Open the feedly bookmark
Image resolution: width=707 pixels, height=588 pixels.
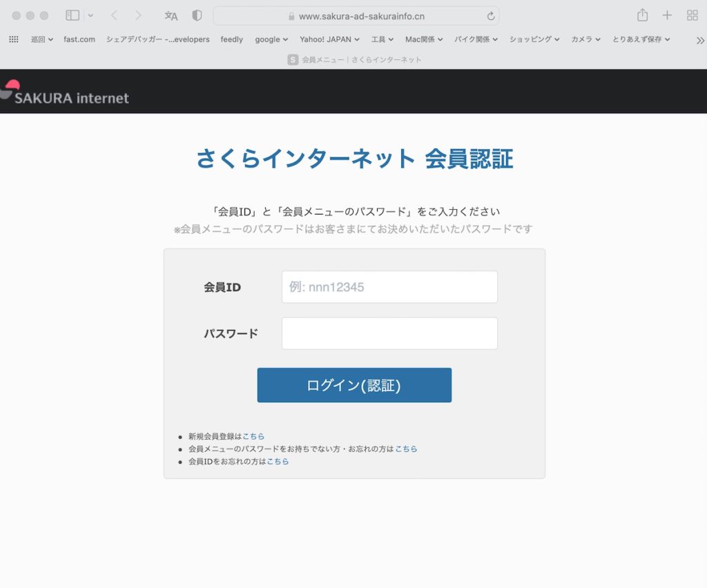tap(231, 39)
